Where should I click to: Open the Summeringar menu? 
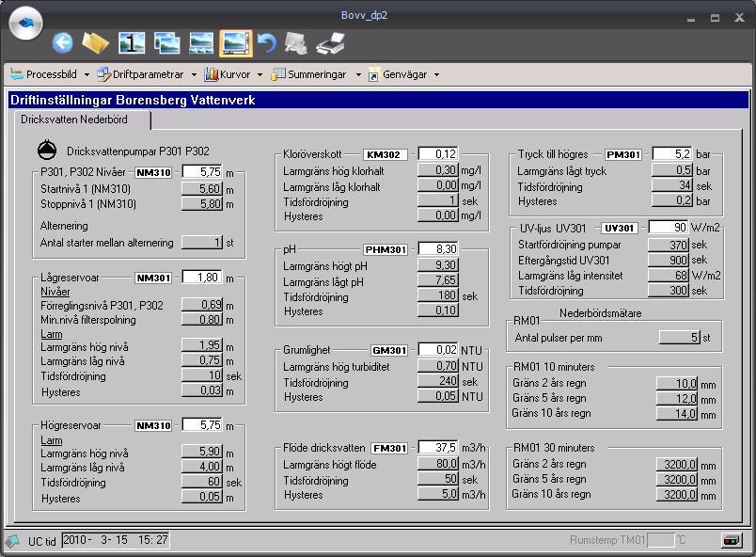click(x=308, y=74)
